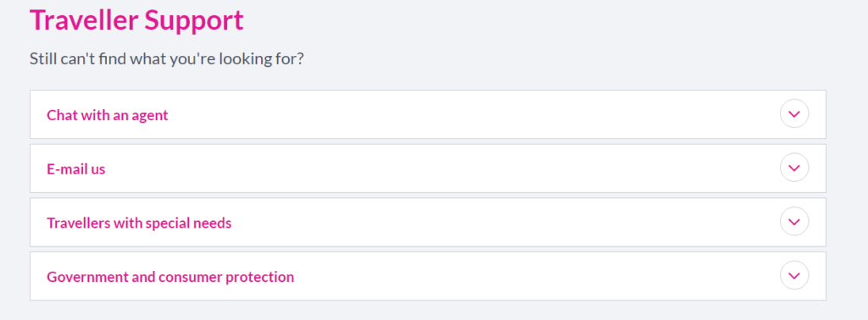Expand the consumer protection accordion panel
Viewport: 868px width, 320px height.
[x=427, y=276]
